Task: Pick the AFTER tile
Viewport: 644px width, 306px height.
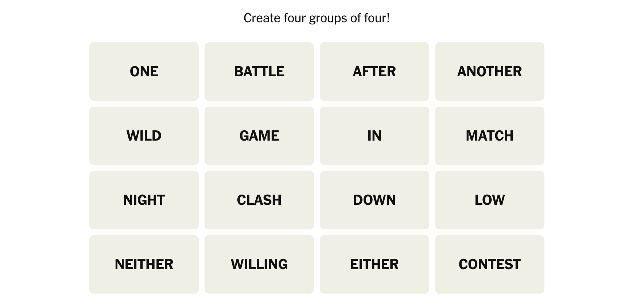Action: 375,72
